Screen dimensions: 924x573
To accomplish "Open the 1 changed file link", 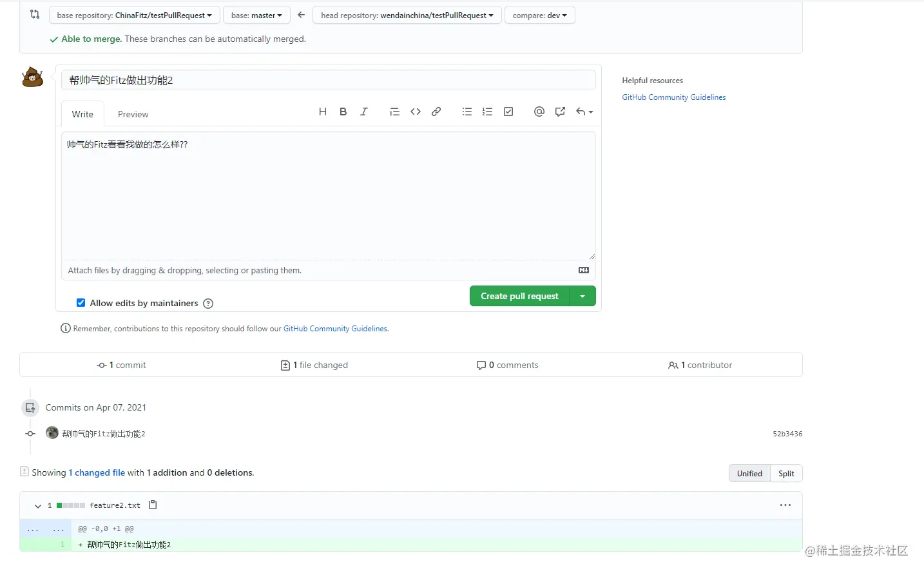I will [x=97, y=472].
